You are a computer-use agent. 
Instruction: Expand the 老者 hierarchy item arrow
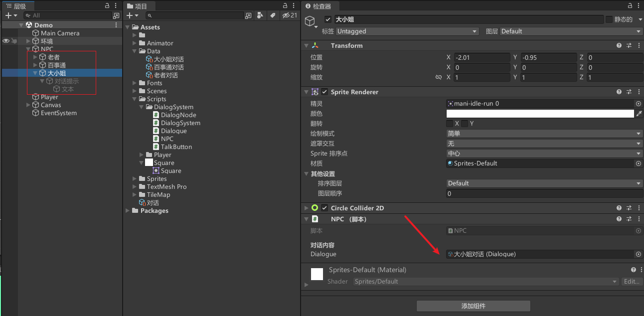click(35, 57)
